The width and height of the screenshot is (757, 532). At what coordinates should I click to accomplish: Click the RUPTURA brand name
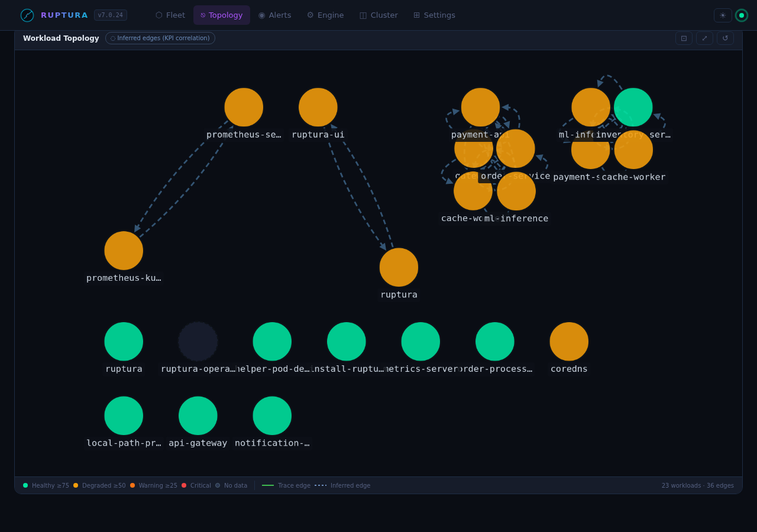click(x=64, y=15)
